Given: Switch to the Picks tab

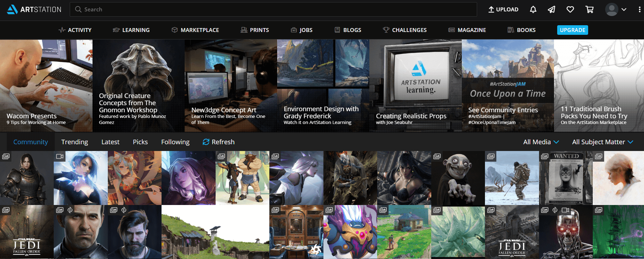Looking at the screenshot, I should [x=140, y=142].
